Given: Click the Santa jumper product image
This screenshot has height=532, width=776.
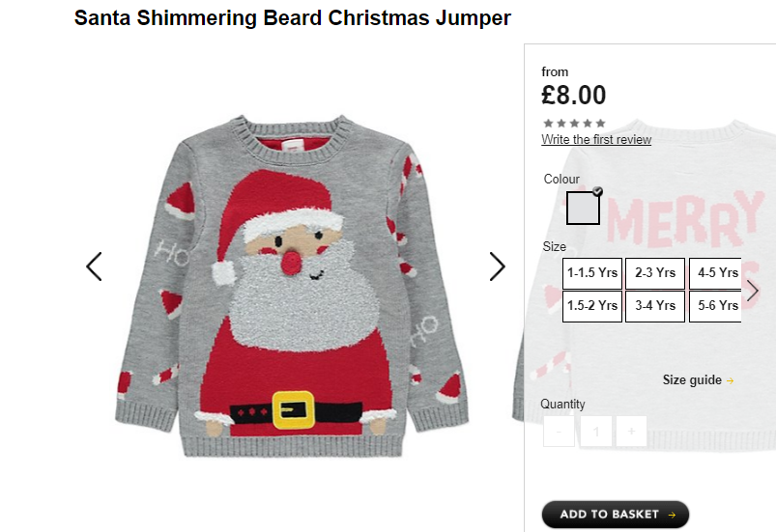Looking at the screenshot, I should (292, 286).
